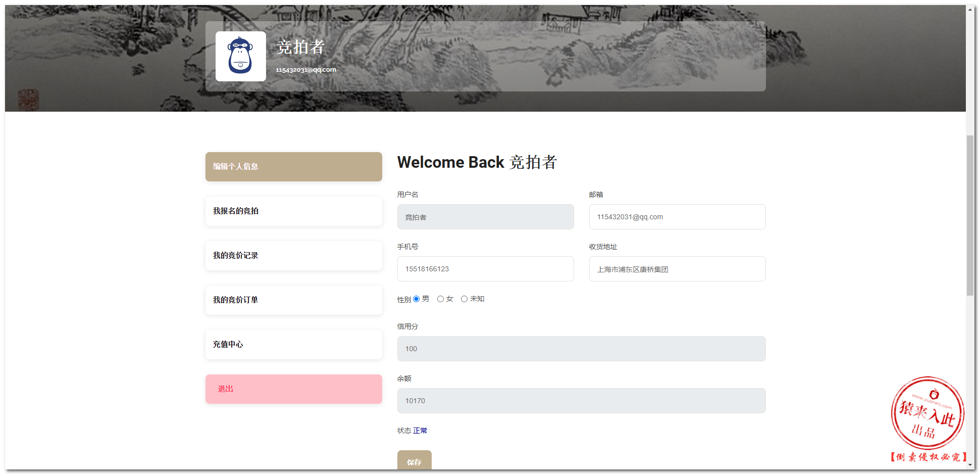Viewport: 980px width, 475px height.
Task: Click the page vertical scrollbar thumb
Action: pyautogui.click(x=970, y=216)
